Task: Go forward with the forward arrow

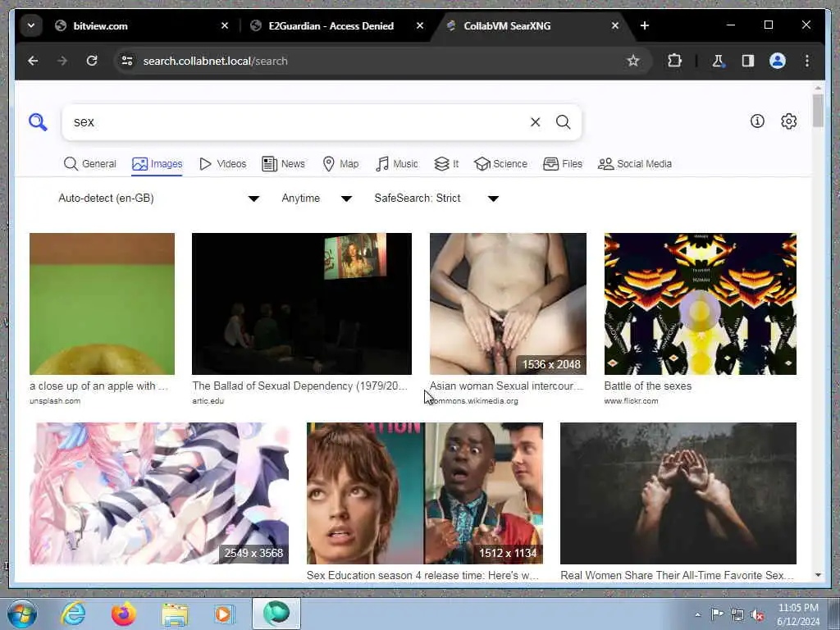Action: [62, 61]
